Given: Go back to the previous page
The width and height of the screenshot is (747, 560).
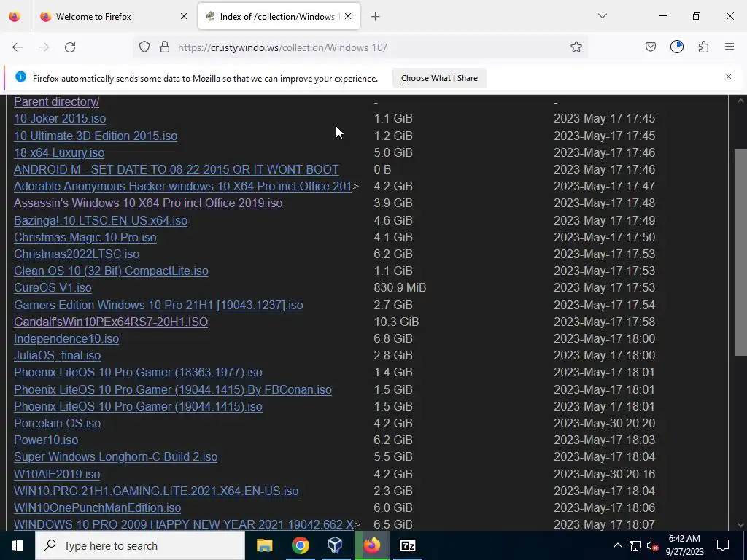Looking at the screenshot, I should point(18,47).
